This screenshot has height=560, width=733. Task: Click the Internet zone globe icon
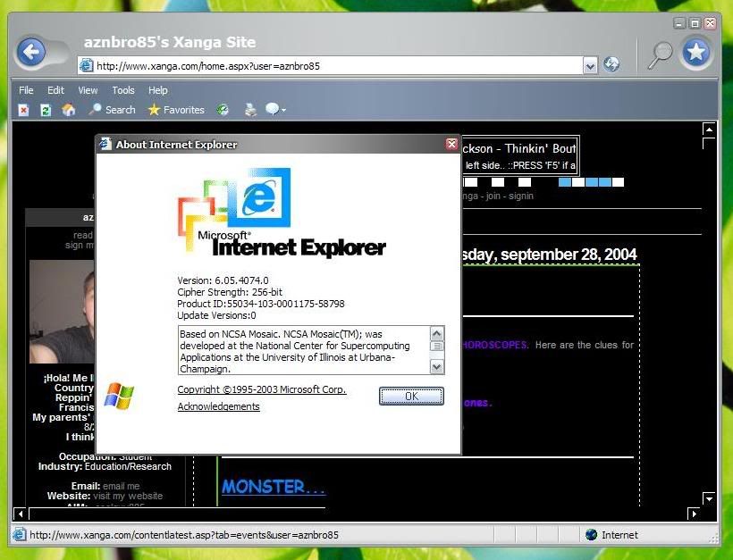pos(592,534)
